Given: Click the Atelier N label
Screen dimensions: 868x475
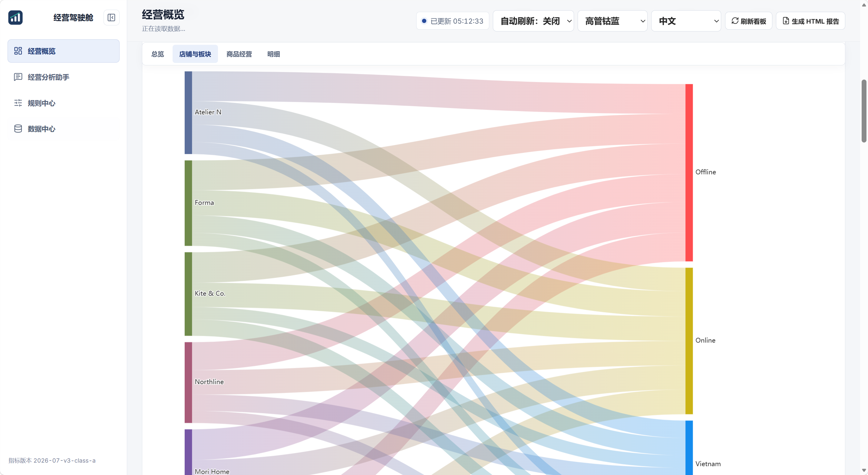Looking at the screenshot, I should [208, 112].
